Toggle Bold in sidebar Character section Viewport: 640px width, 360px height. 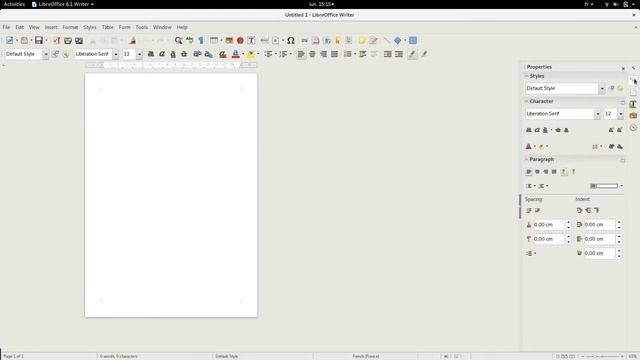click(x=529, y=130)
